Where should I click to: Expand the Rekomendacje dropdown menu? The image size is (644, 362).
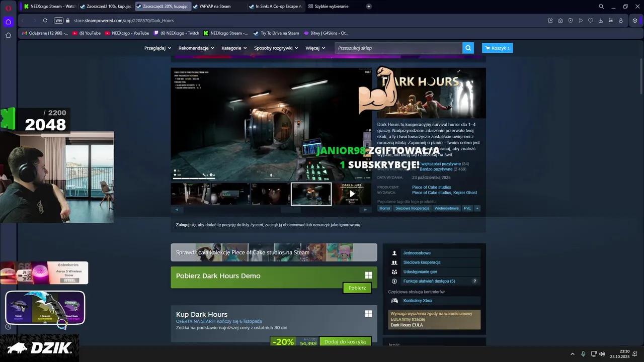[196, 48]
